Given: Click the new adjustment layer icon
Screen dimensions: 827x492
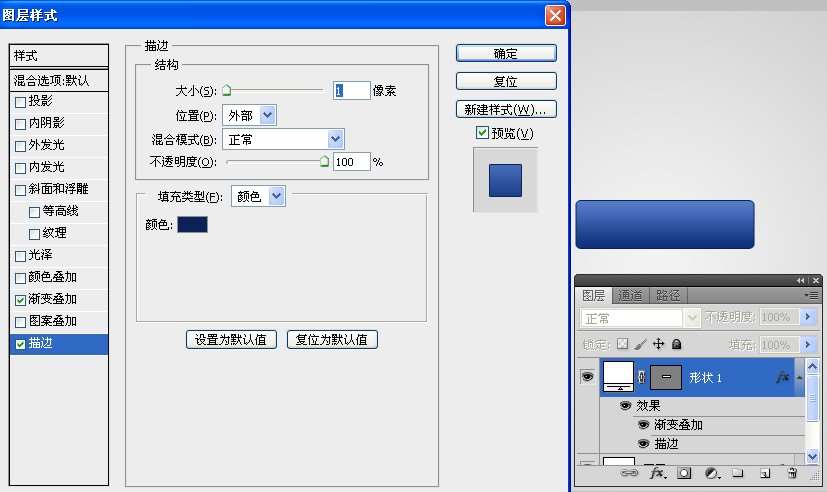Looking at the screenshot, I should coord(712,474).
